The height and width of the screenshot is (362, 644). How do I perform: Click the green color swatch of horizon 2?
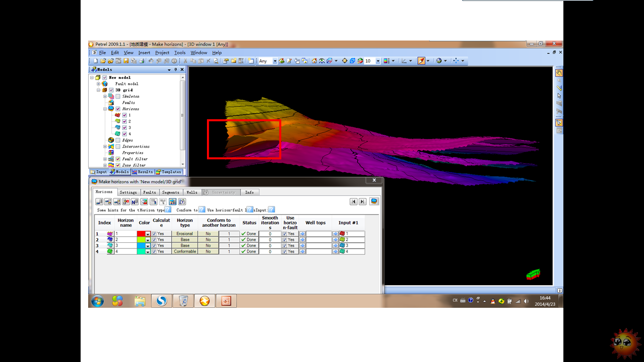coord(141,240)
